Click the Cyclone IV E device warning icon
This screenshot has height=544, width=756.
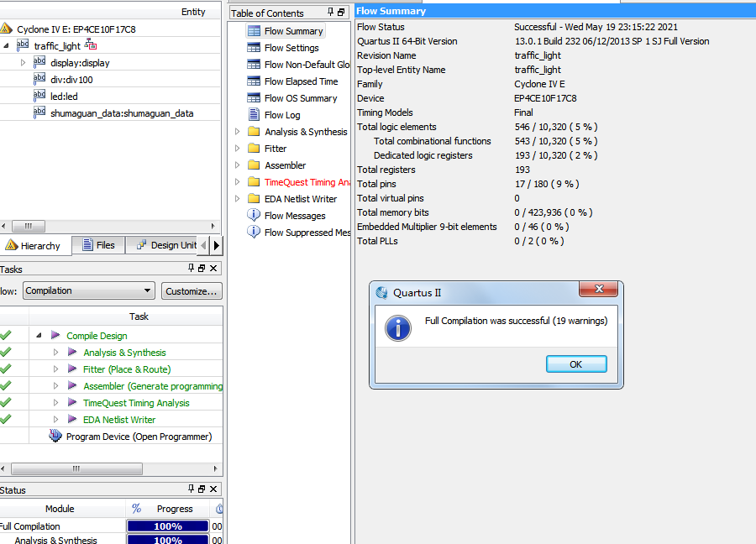click(x=6, y=29)
